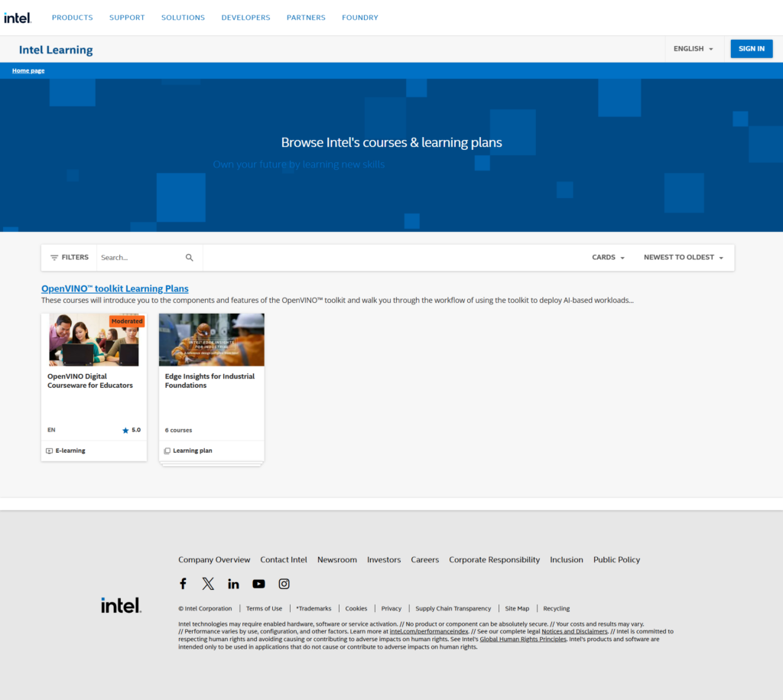Click the E-learning icon on the OpenVINO card

tap(48, 450)
